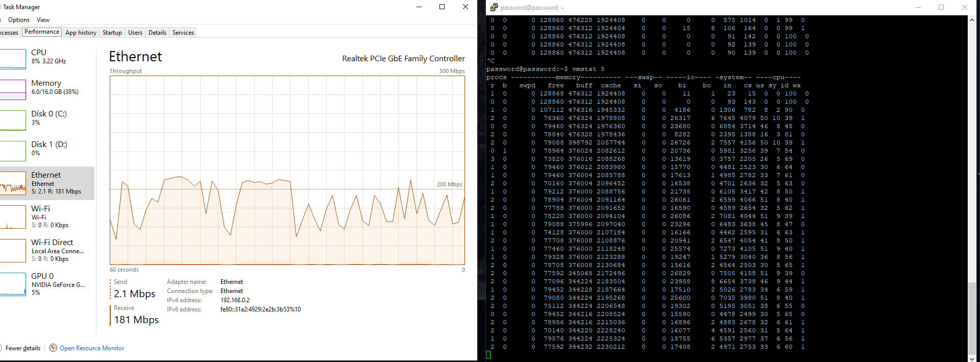The image size is (980, 362).
Task: Switch to the Performance tab
Action: click(42, 32)
